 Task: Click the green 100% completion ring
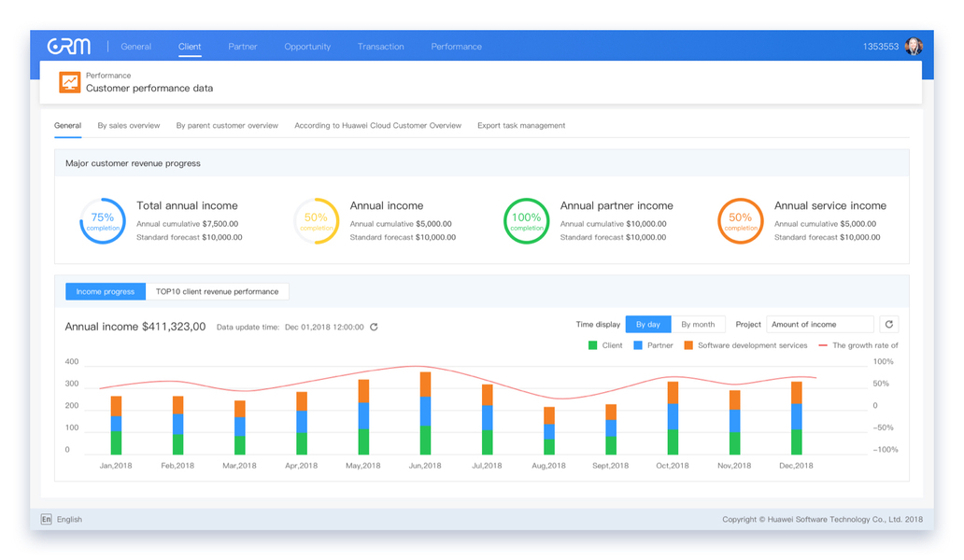coord(526,221)
